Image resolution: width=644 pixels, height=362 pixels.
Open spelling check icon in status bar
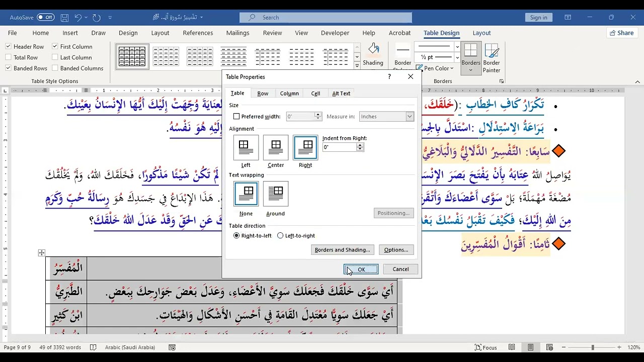[93, 347]
